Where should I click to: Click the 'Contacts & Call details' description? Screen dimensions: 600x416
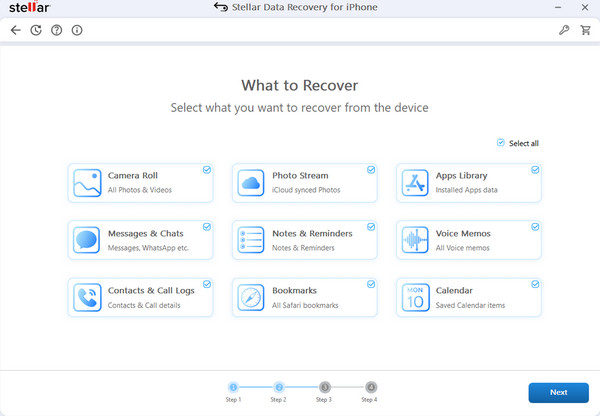coord(144,305)
